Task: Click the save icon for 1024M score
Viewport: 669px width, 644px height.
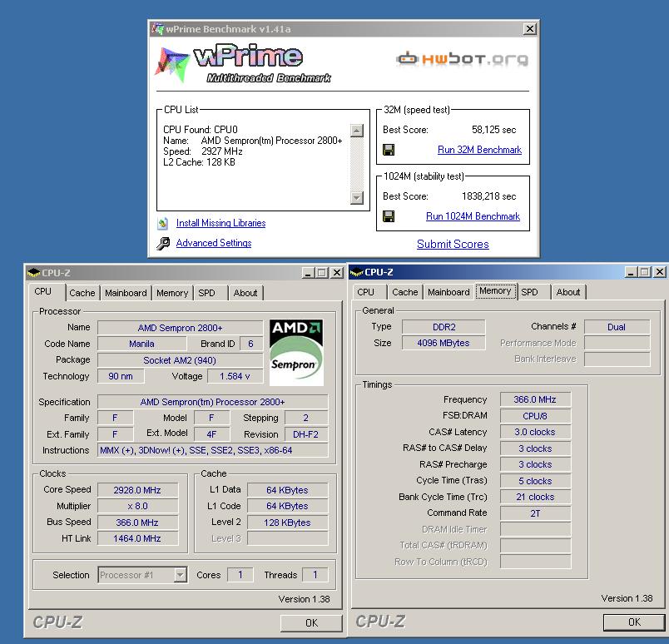Action: (389, 216)
